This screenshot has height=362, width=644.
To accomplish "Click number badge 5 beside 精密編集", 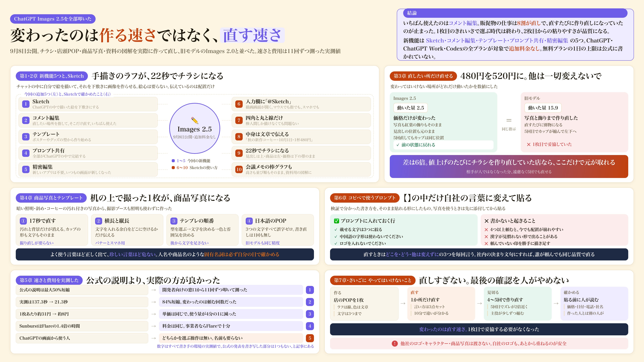I will [25, 169].
